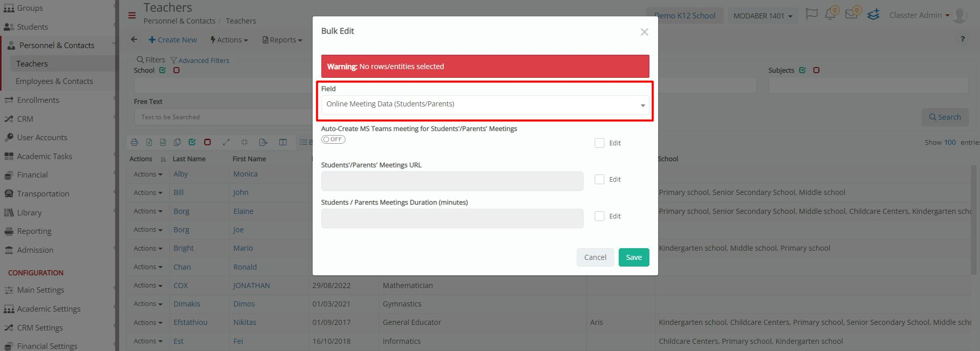Screen dimensions: 980x351
Task: Select all rows with green check icon
Action: 192,142
